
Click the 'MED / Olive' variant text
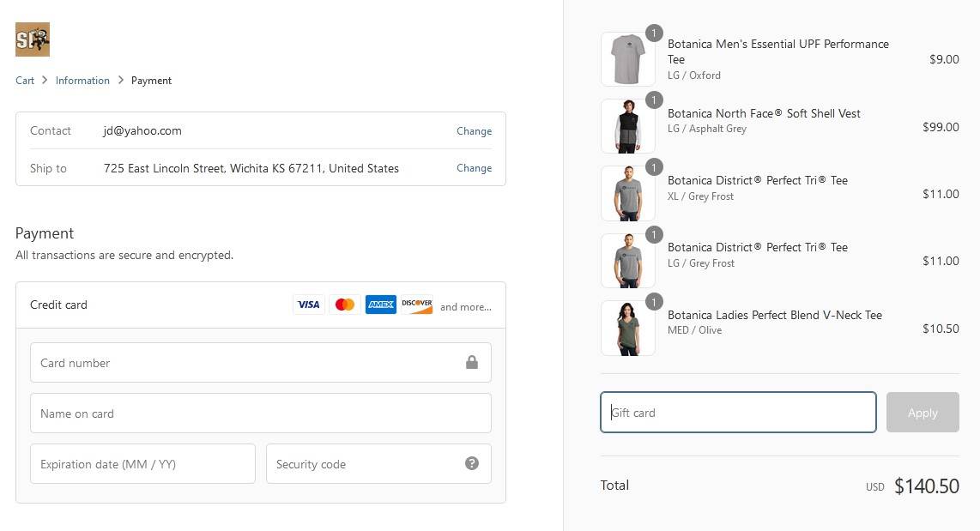click(x=694, y=330)
